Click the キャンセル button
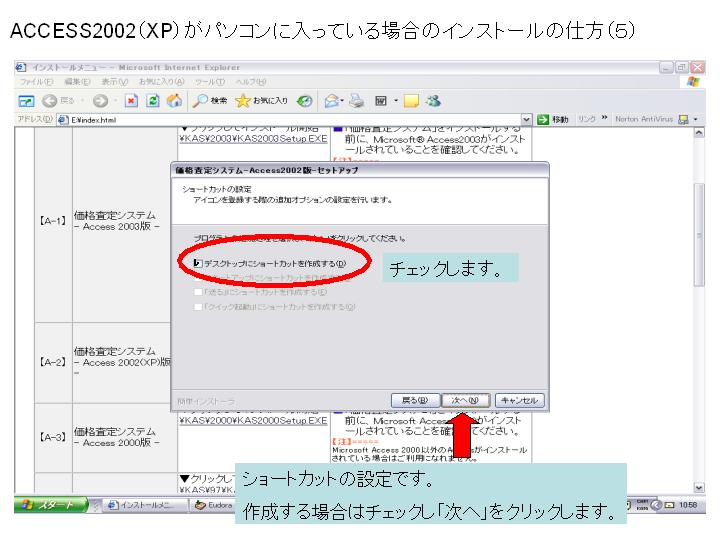 519,400
